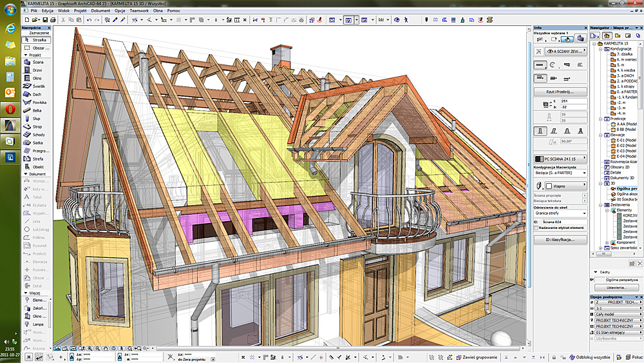Select the Obiekt object tool
The image size is (644, 363).
click(x=37, y=167)
